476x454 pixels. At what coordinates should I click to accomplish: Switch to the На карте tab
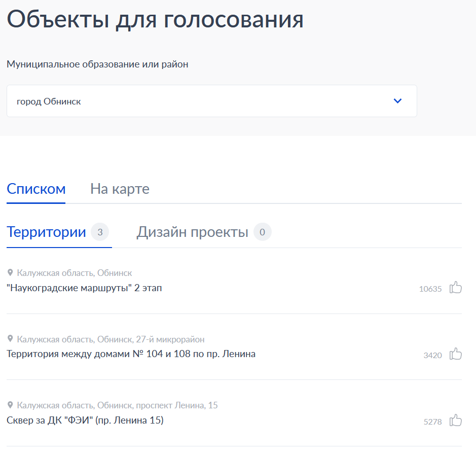click(x=120, y=189)
